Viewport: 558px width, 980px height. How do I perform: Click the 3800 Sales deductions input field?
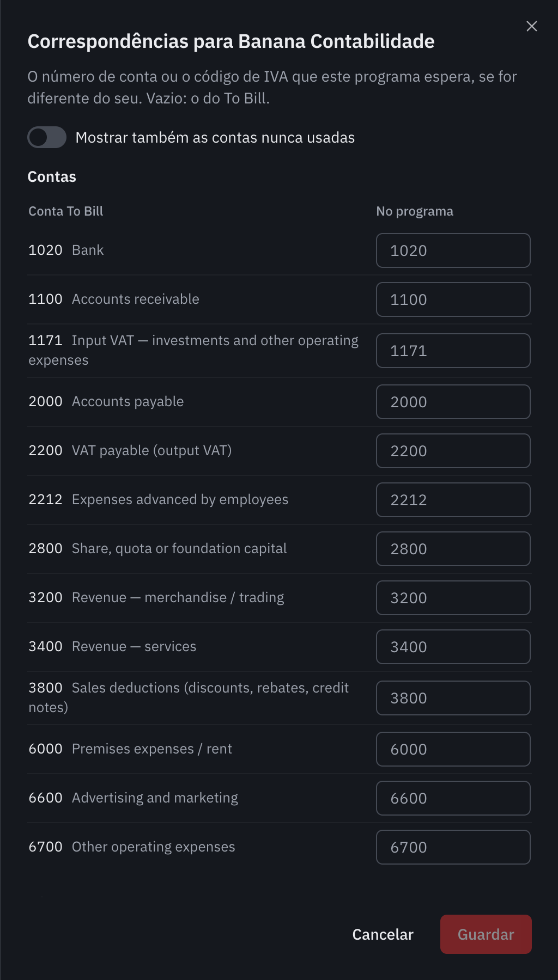click(453, 698)
